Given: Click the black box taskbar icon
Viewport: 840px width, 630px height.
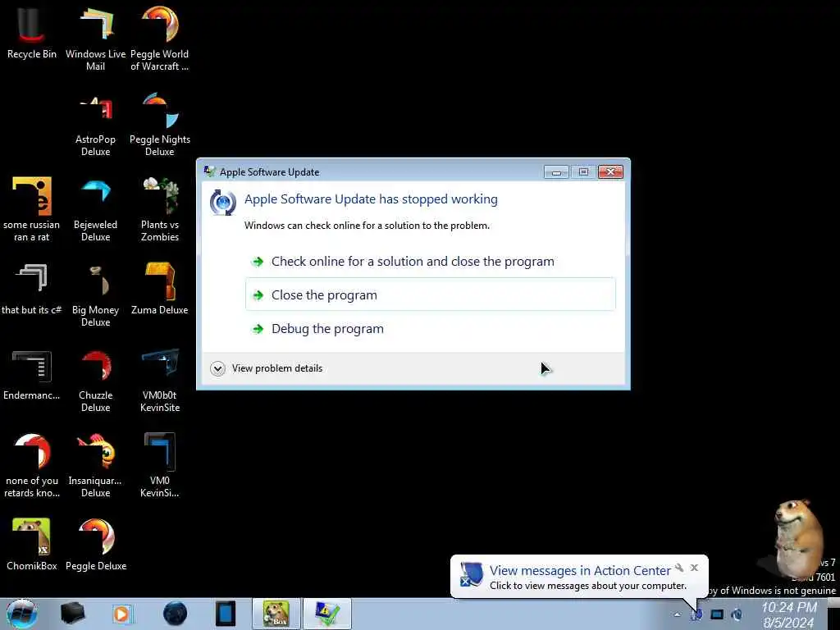Looking at the screenshot, I should [x=72, y=614].
